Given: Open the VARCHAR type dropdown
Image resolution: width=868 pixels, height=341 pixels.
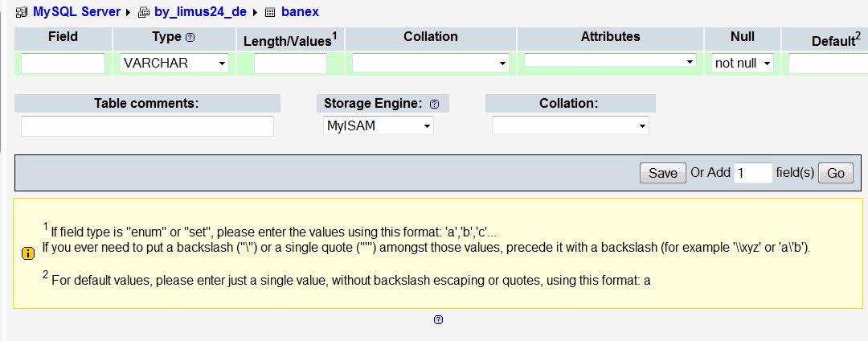Looking at the screenshot, I should pos(174,63).
